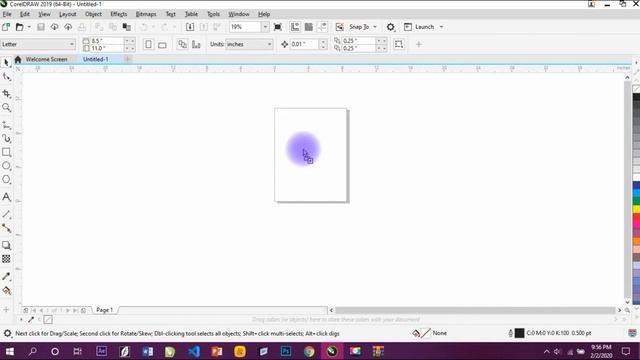Click the page width field showing 8.5
This screenshot has width=640, height=360.
106,41
